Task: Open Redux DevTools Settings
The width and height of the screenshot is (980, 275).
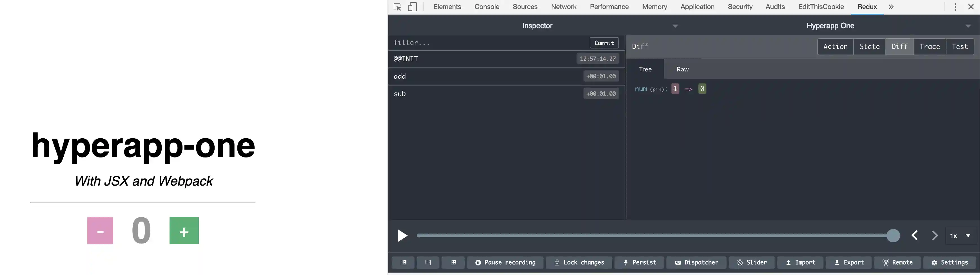Action: tap(950, 262)
